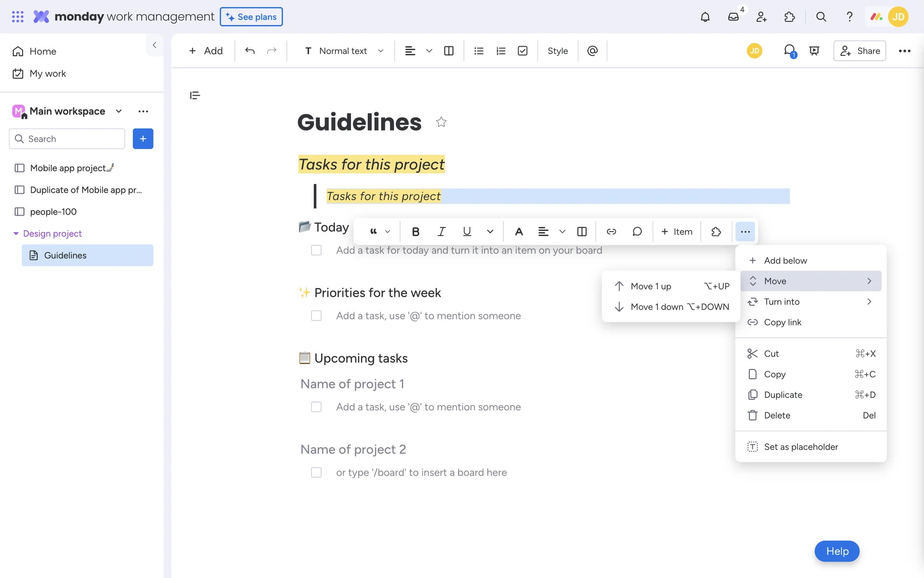The image size is (924, 578).
Task: Check the Today task checkbox
Action: click(x=316, y=250)
